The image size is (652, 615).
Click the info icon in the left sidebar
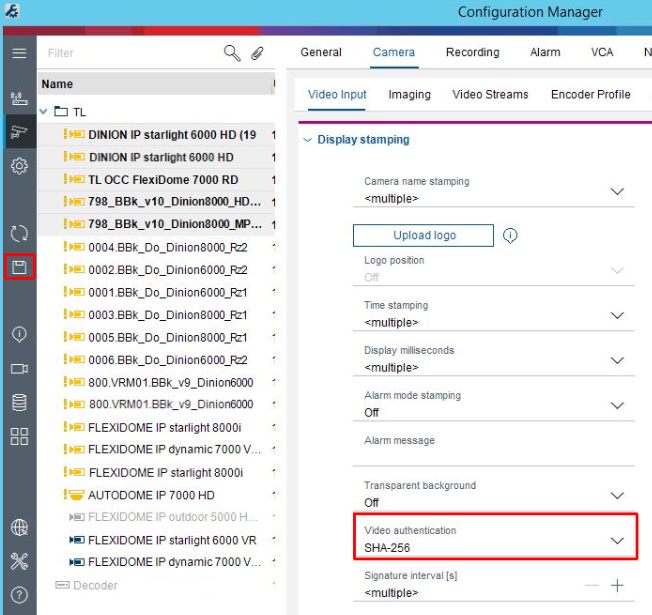pyautogui.click(x=19, y=334)
